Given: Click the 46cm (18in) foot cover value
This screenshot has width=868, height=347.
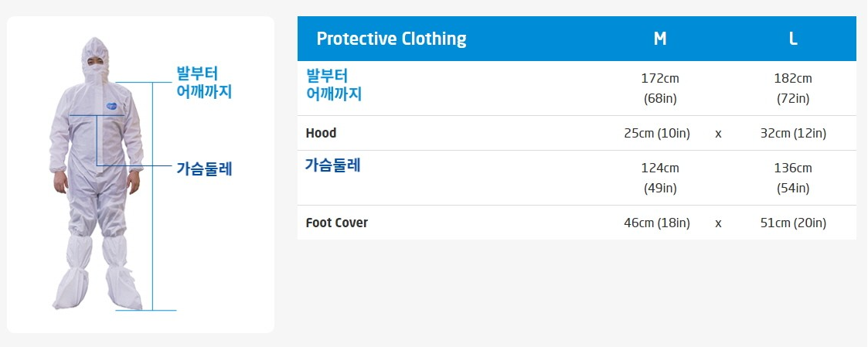Looking at the screenshot, I should point(657,223).
